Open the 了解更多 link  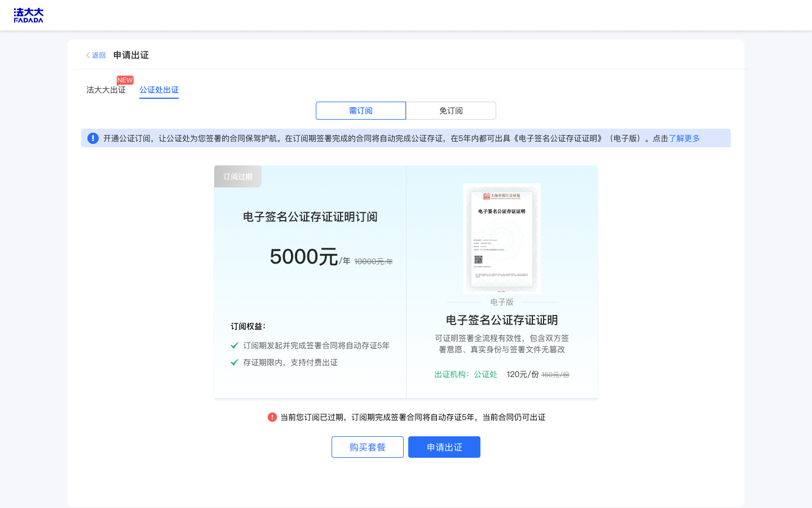pyautogui.click(x=684, y=138)
